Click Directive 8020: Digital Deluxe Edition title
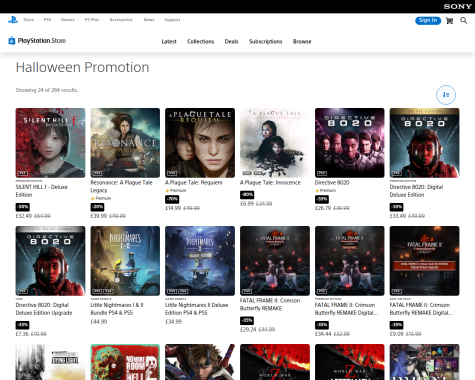The width and height of the screenshot is (475, 380). tap(416, 191)
